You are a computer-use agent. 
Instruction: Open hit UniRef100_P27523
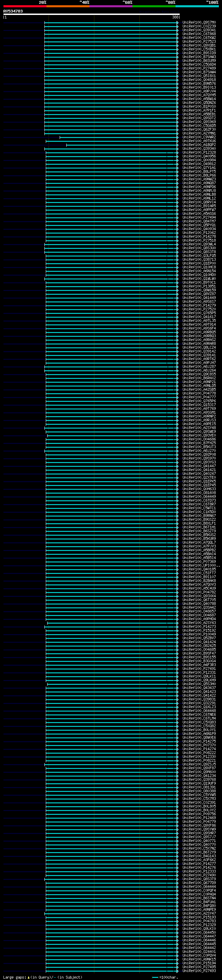pyautogui.click(x=199, y=41)
